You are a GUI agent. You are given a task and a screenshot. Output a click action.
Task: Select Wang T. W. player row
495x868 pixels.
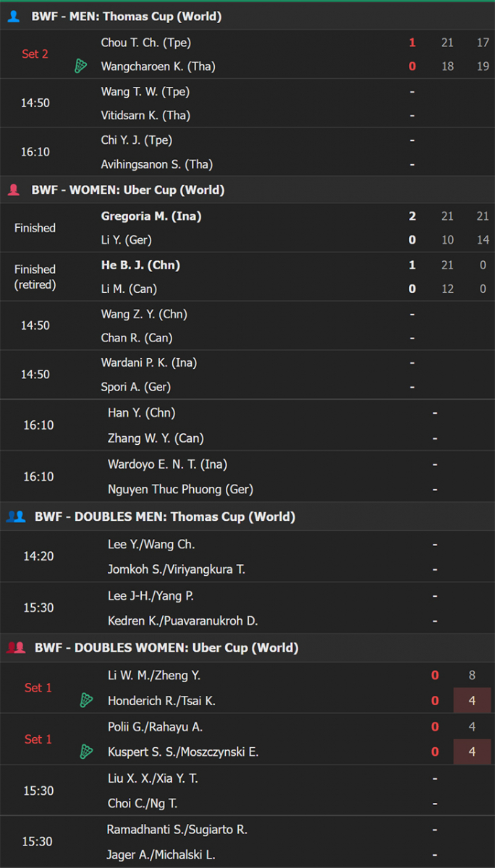pyautogui.click(x=247, y=92)
